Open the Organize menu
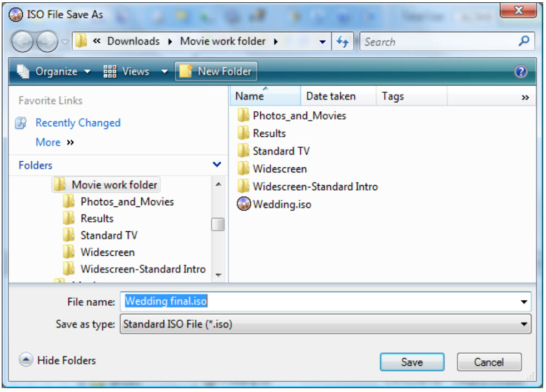The image size is (546, 392). click(x=53, y=71)
